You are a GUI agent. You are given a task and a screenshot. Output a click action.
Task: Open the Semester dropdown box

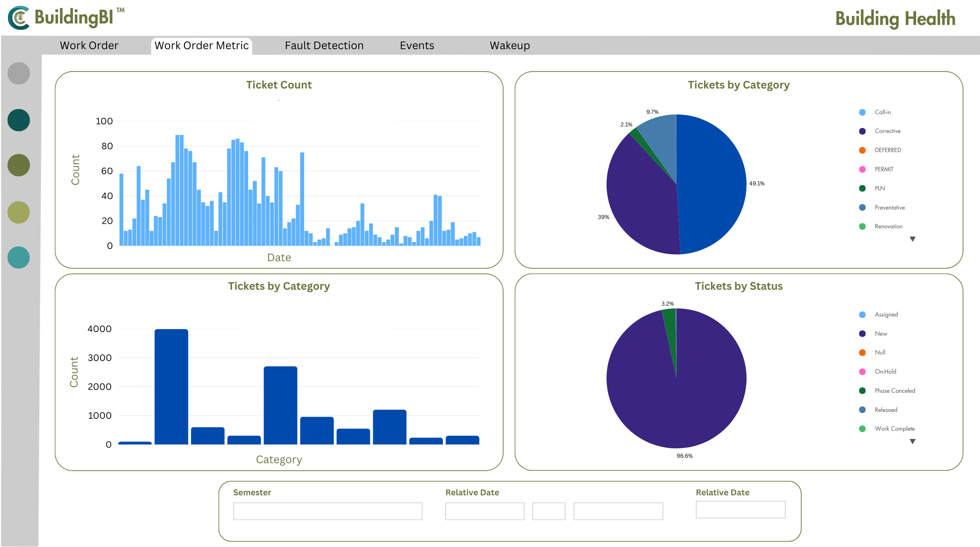[328, 511]
